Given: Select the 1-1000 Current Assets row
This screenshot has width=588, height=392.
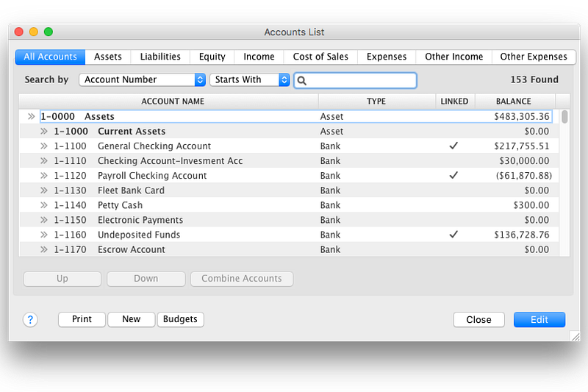Looking at the screenshot, I should click(x=289, y=132).
